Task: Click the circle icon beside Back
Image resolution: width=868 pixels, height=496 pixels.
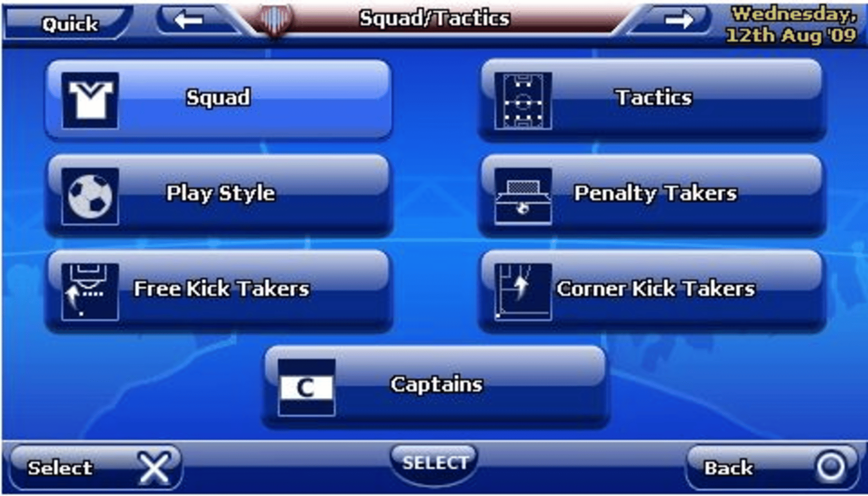Action: coord(830,468)
